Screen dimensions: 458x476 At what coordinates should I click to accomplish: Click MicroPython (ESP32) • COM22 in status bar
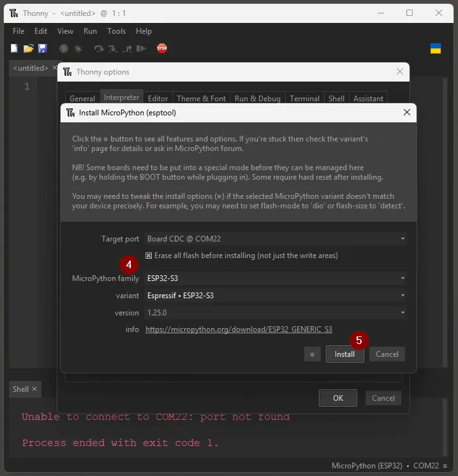pos(385,466)
